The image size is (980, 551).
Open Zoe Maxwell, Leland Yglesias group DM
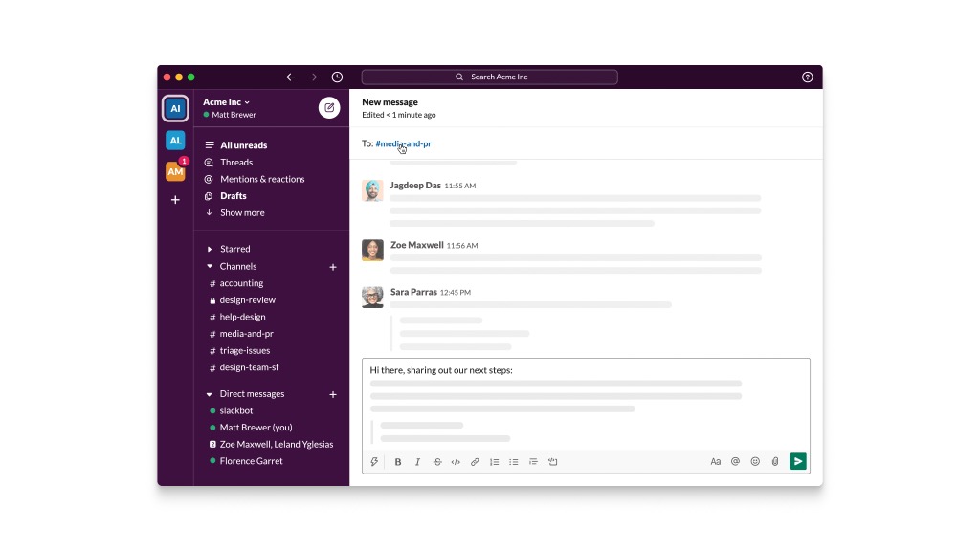276,444
